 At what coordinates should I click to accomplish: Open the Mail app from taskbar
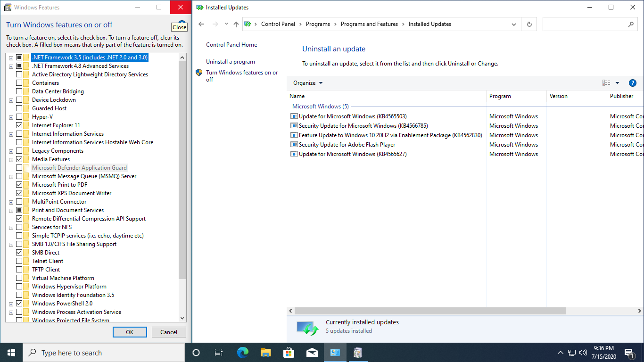tap(312, 353)
